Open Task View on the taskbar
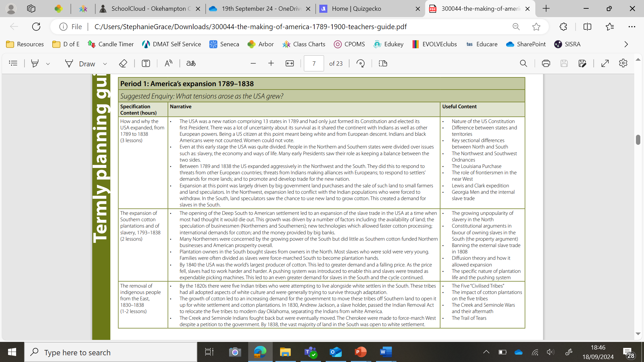 pos(209,352)
